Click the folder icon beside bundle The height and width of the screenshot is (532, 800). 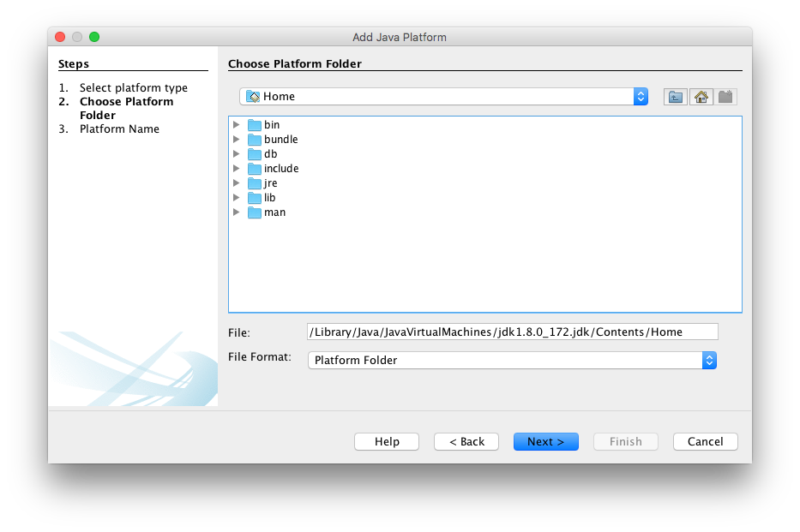click(x=255, y=139)
